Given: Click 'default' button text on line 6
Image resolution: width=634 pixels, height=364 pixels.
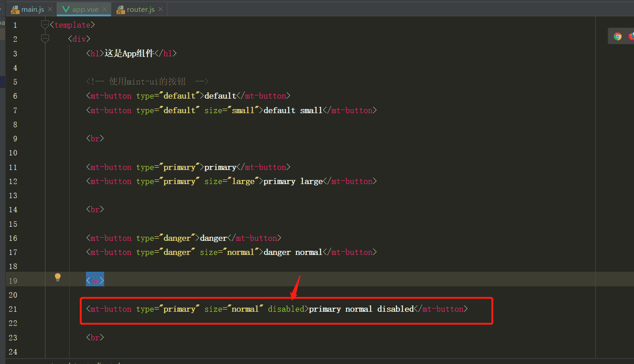Looking at the screenshot, I should (x=220, y=96).
